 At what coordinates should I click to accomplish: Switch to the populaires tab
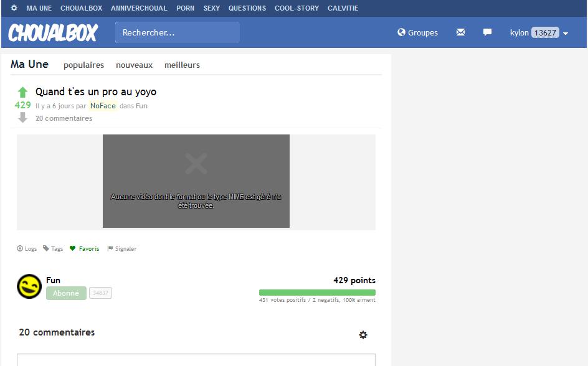[83, 65]
